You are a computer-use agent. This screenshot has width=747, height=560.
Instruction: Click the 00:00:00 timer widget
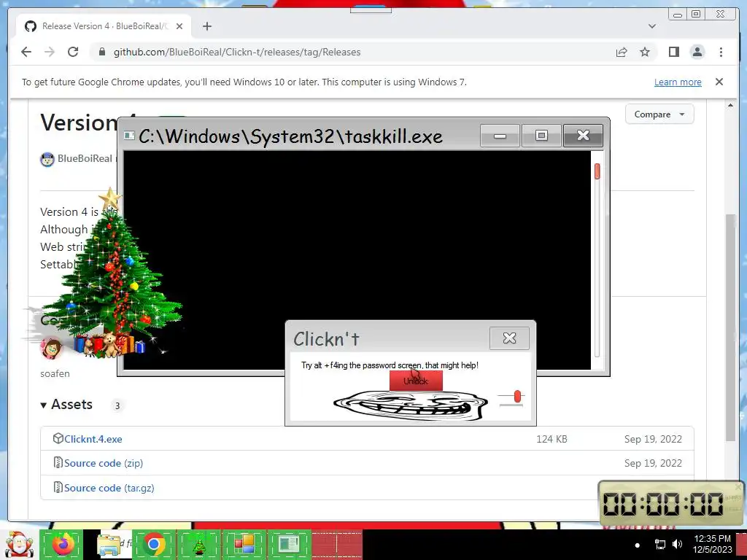(x=671, y=503)
